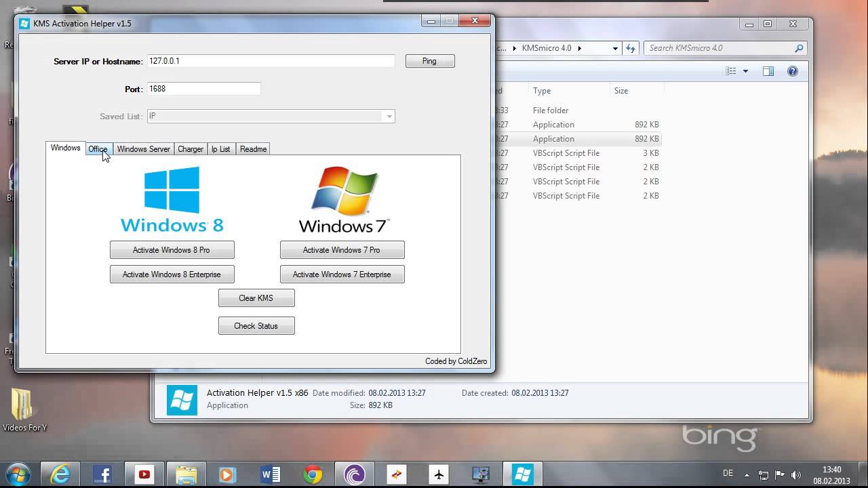868x488 pixels.
Task: Open Windows Explorer folder taskbar icon
Action: click(x=187, y=474)
